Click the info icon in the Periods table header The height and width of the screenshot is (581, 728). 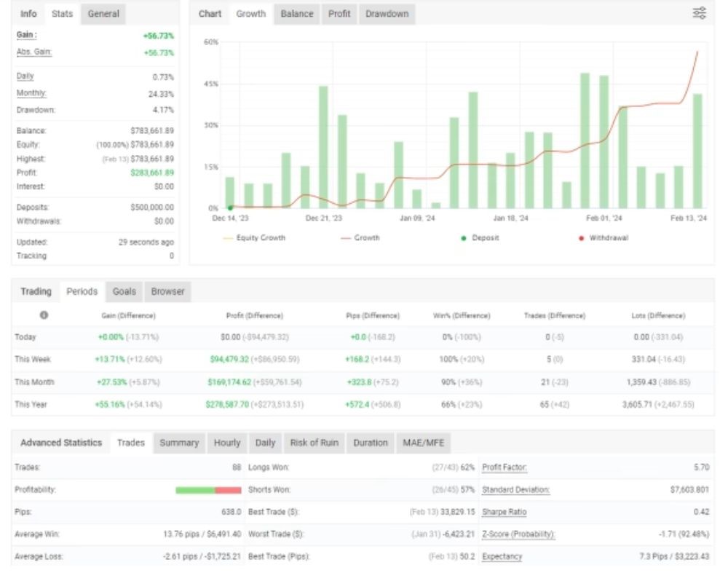pos(44,315)
